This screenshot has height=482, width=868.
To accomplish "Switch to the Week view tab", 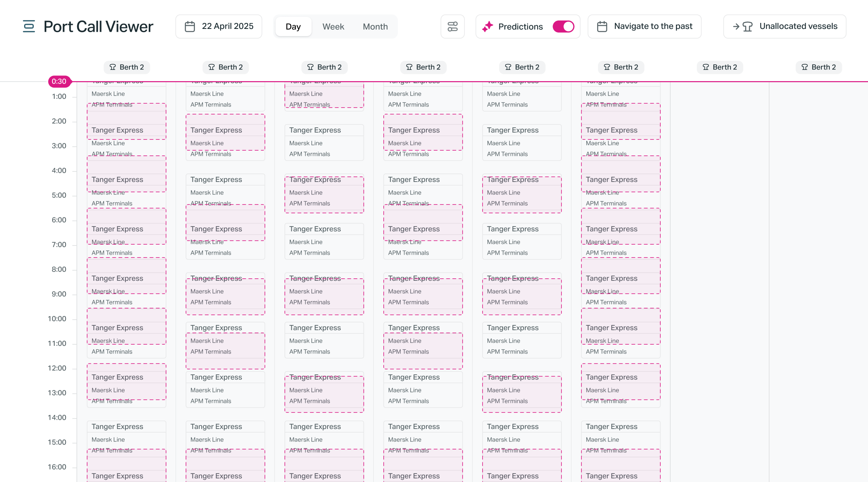I will pos(333,27).
